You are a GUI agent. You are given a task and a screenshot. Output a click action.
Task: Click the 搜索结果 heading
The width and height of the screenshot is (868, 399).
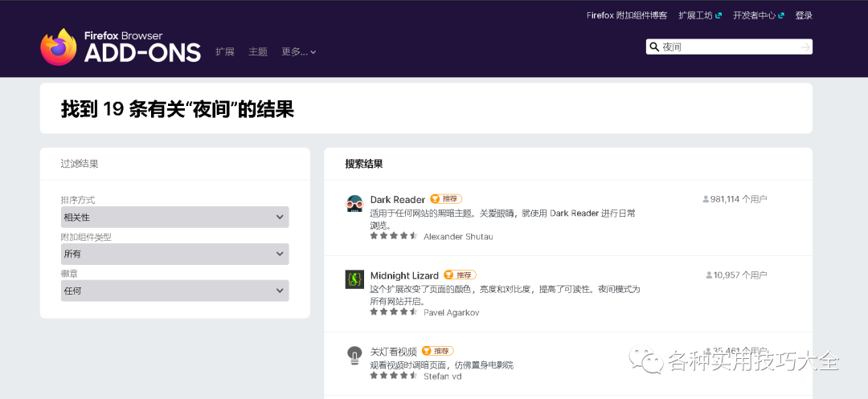[364, 164]
